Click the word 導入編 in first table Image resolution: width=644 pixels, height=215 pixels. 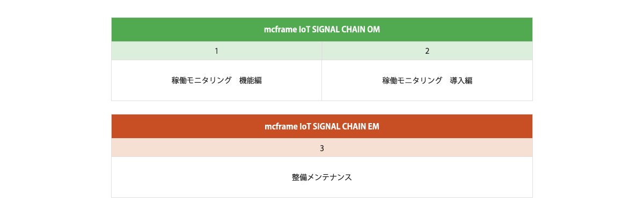point(462,81)
